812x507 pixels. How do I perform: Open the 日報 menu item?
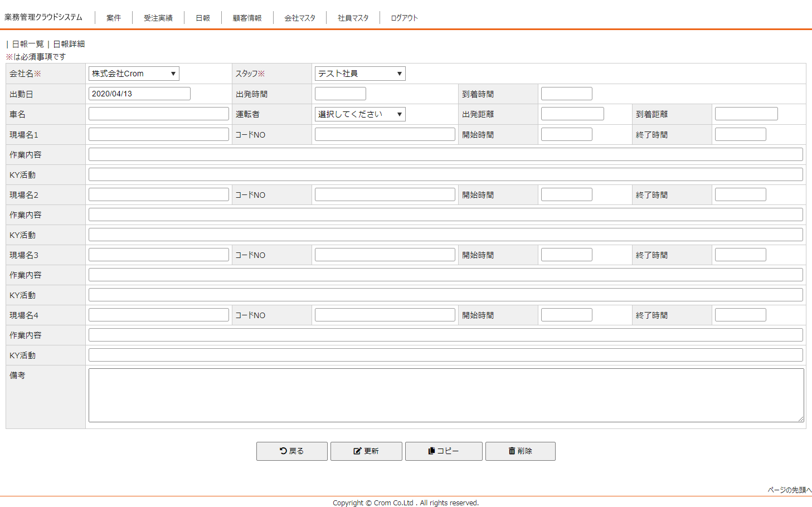[203, 18]
